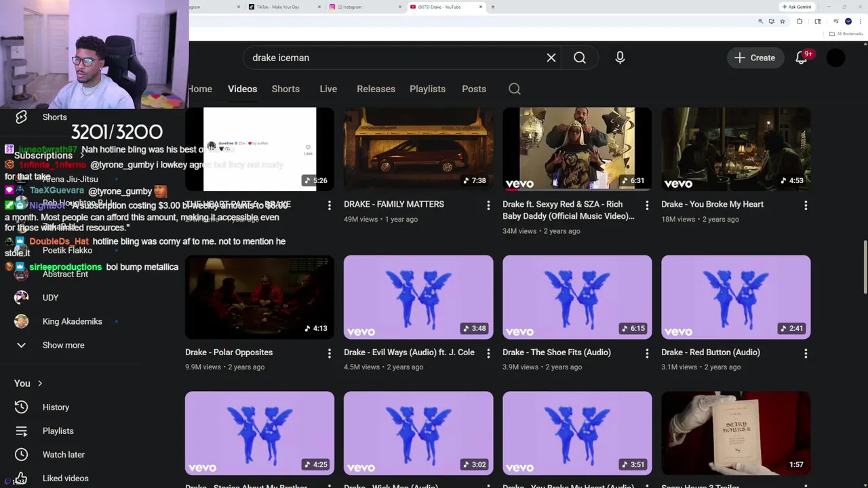This screenshot has height=488, width=868.
Task: Click the page vertical scrollbar thumb
Action: [x=865, y=268]
